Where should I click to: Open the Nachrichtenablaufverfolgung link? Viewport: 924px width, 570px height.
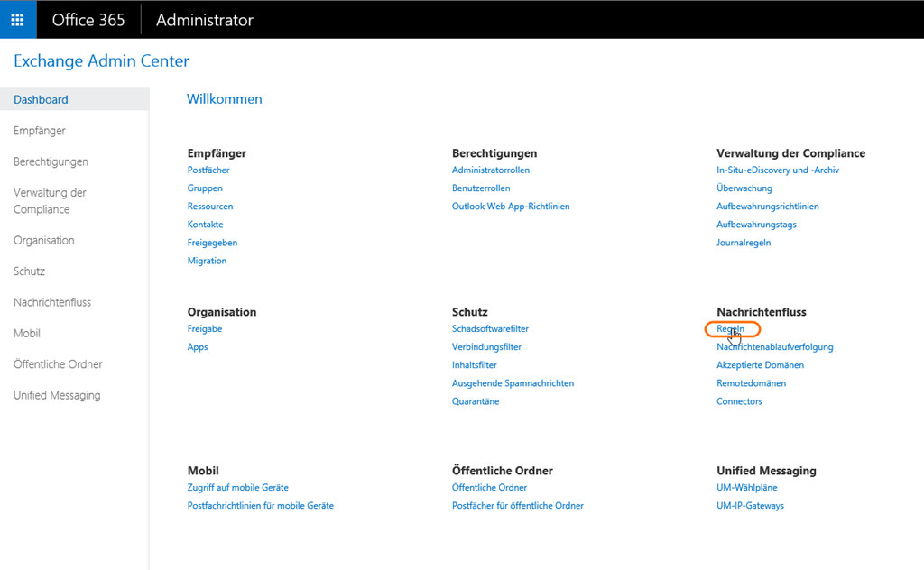click(x=774, y=347)
